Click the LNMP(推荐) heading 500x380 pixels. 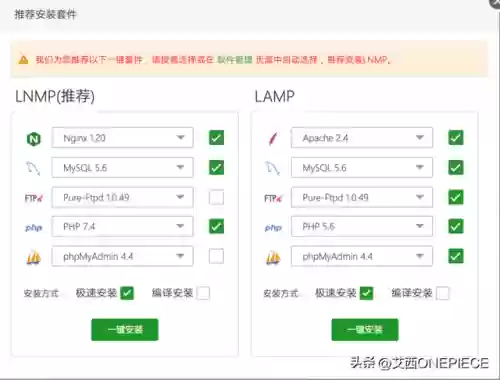55,97
